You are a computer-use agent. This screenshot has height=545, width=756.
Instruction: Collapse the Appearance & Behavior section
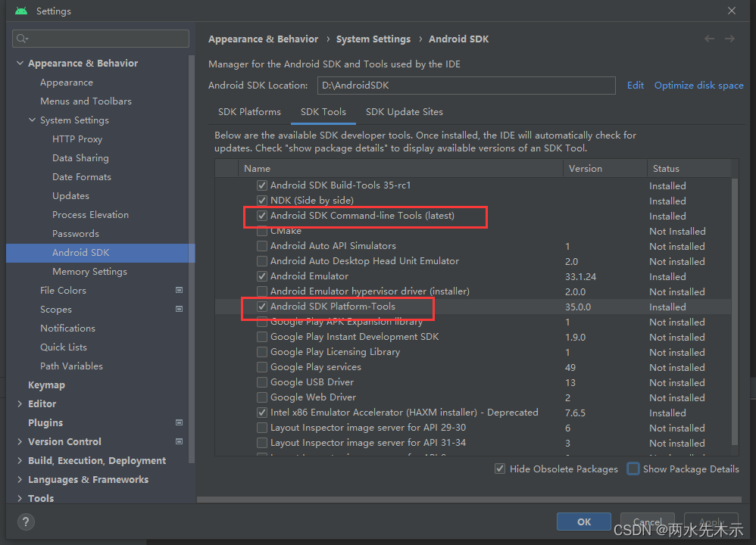[x=20, y=63]
